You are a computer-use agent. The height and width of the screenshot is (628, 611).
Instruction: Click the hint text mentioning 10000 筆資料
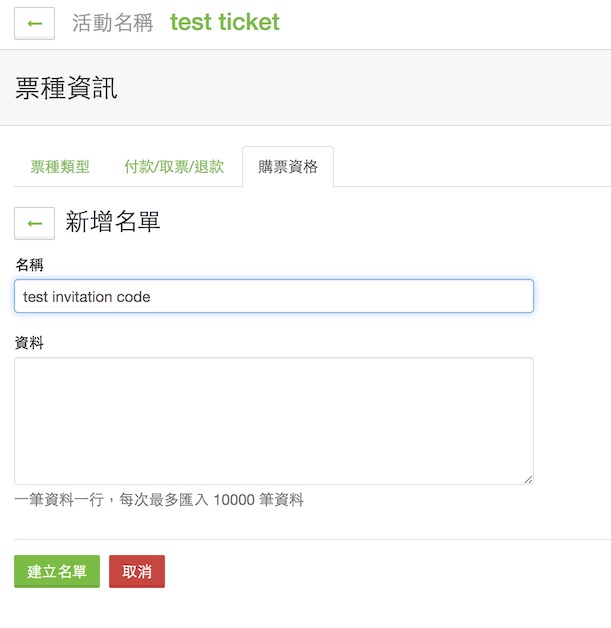159,499
